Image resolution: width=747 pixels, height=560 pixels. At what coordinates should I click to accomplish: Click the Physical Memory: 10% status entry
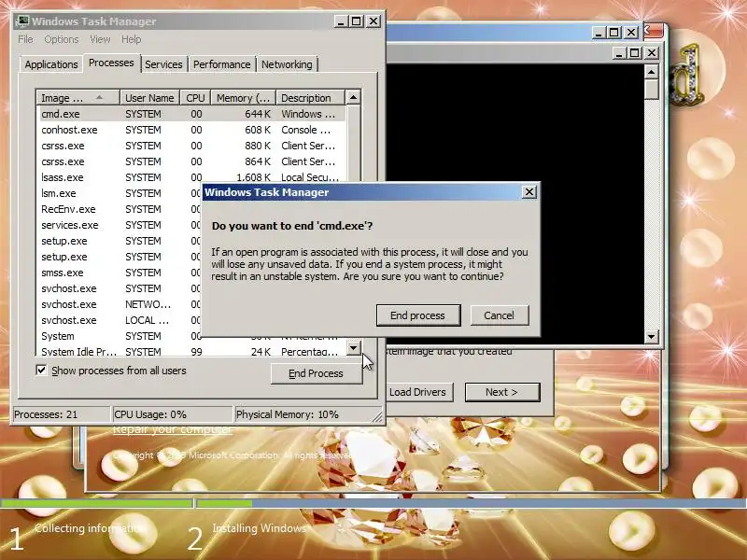(x=309, y=414)
